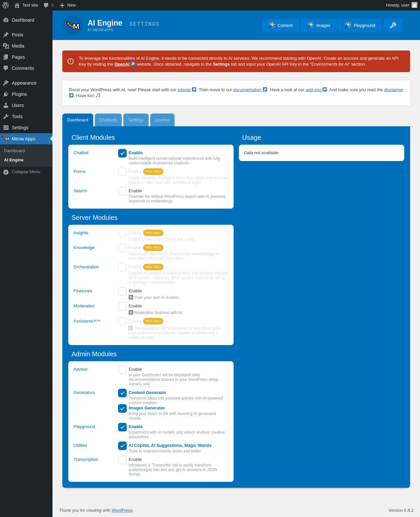Click the Users icon in sidebar
Image resolution: width=420 pixels, height=517 pixels.
coord(6,105)
